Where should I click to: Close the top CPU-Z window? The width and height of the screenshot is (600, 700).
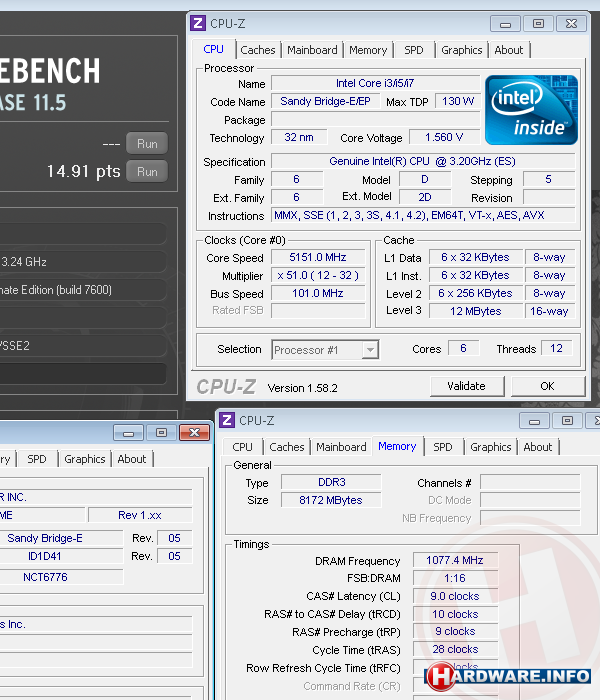pyautogui.click(x=571, y=24)
